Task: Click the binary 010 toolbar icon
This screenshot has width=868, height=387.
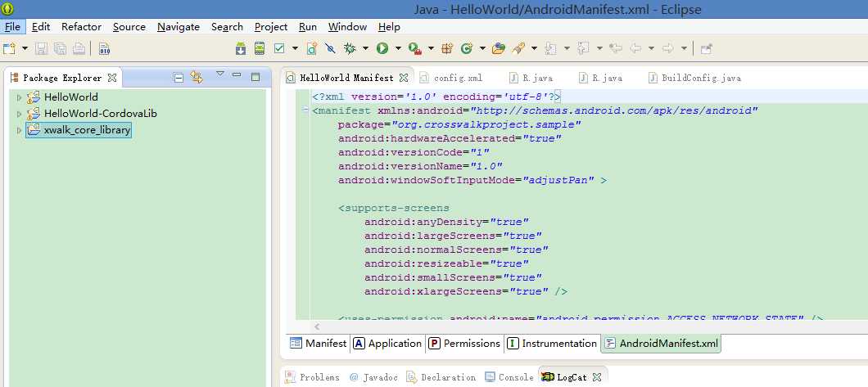Action: coord(104,48)
